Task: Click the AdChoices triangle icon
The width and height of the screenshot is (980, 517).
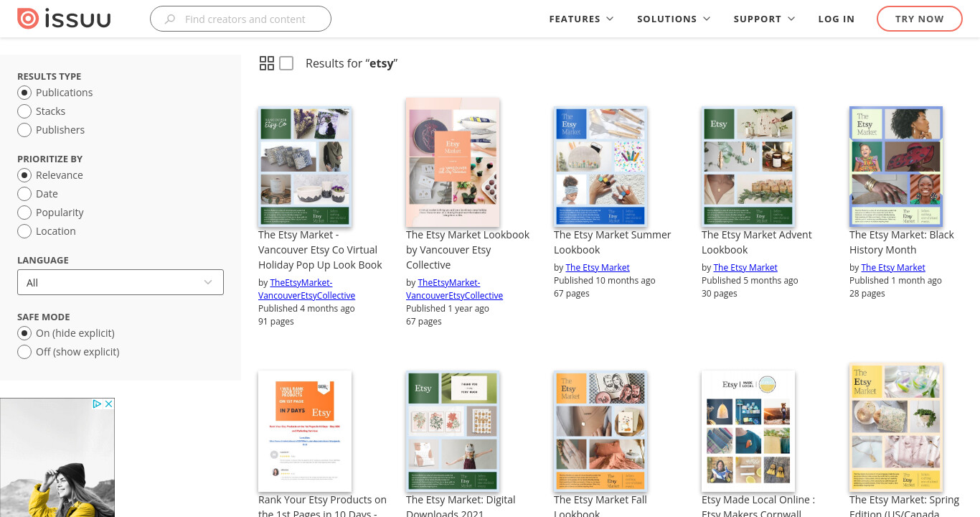Action: 98,404
